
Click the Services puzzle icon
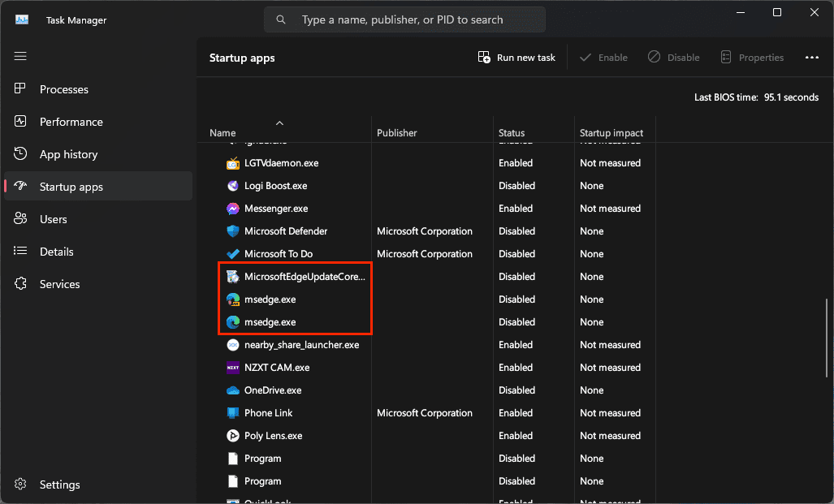(20, 283)
